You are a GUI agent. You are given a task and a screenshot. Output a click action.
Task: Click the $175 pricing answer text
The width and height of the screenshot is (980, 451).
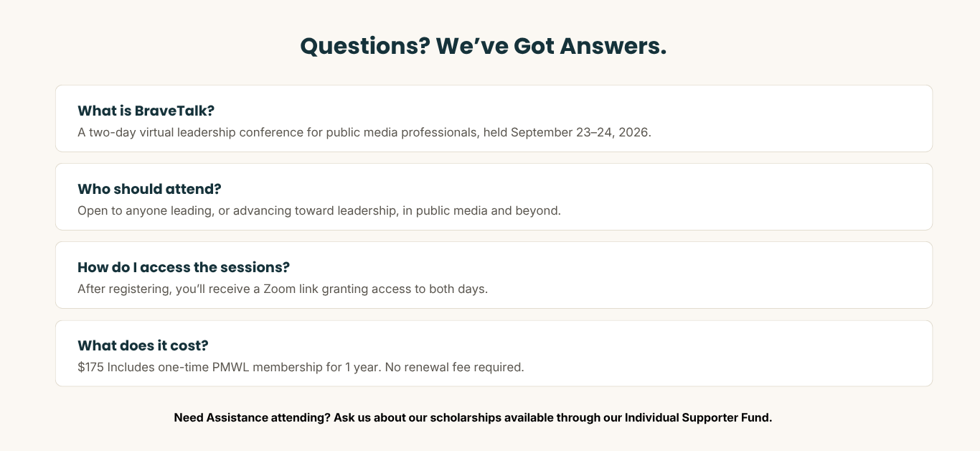coord(301,367)
